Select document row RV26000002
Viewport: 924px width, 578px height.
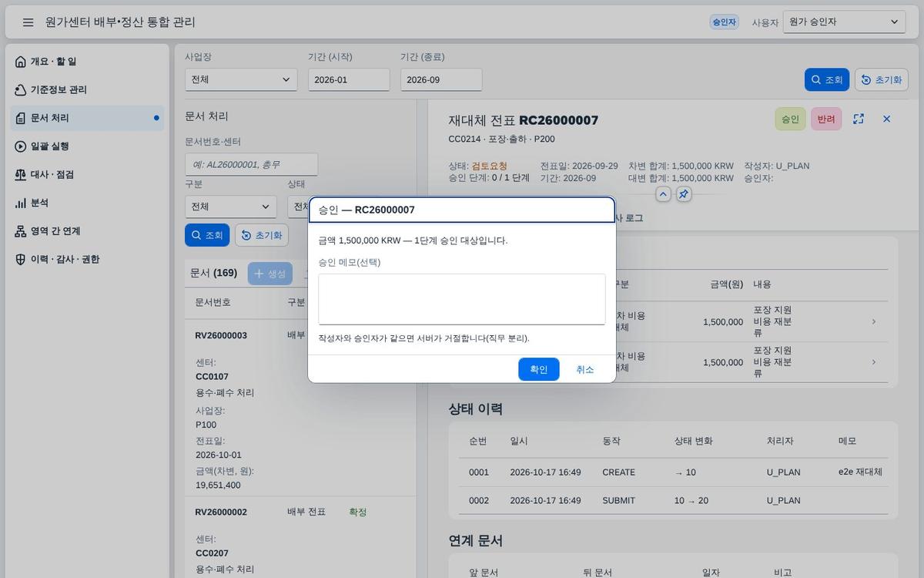(x=300, y=538)
